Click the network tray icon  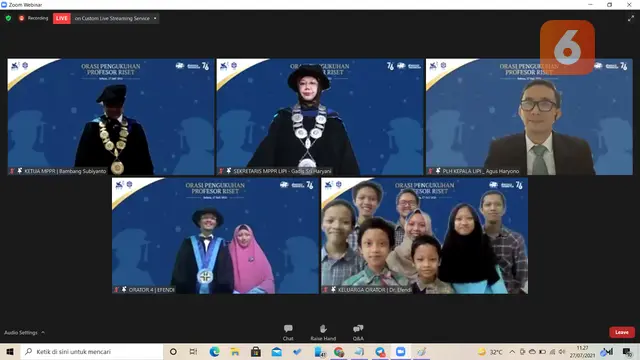point(552,351)
